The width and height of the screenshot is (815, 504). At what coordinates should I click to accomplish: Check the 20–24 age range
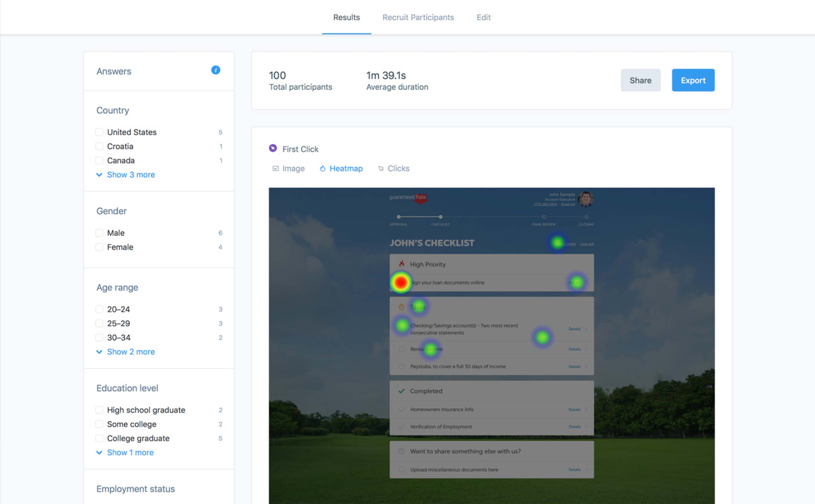click(99, 309)
